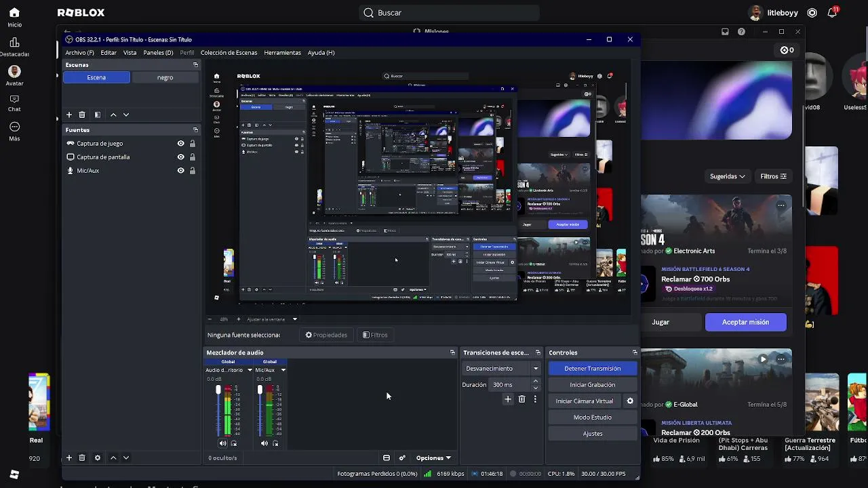
Task: Toggle visibility of Captura de pantalla source
Action: tap(180, 157)
